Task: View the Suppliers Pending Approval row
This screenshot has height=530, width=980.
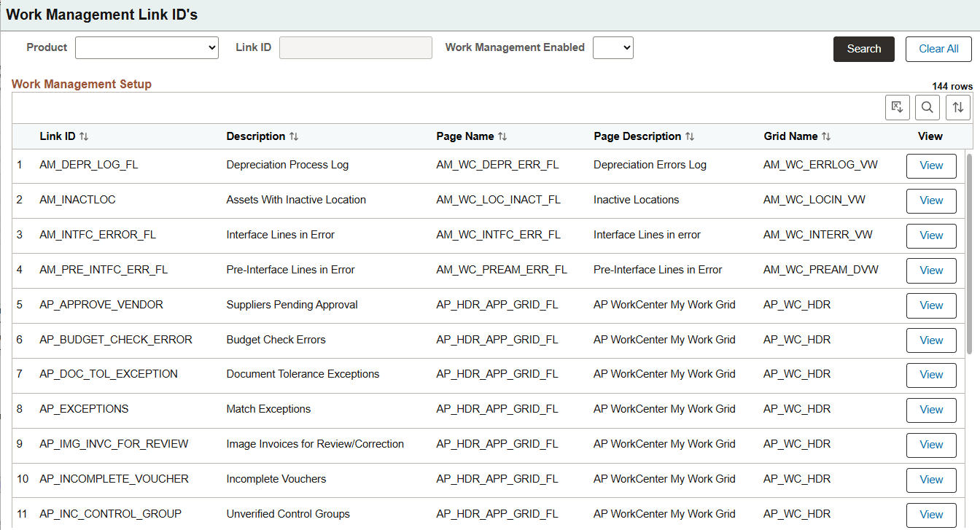Action: point(931,305)
